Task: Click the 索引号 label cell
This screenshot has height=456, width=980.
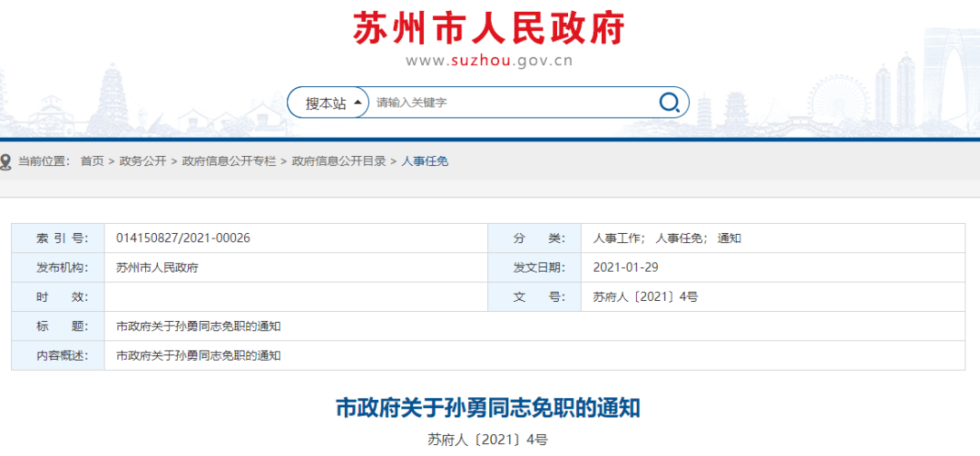Action: [58, 238]
